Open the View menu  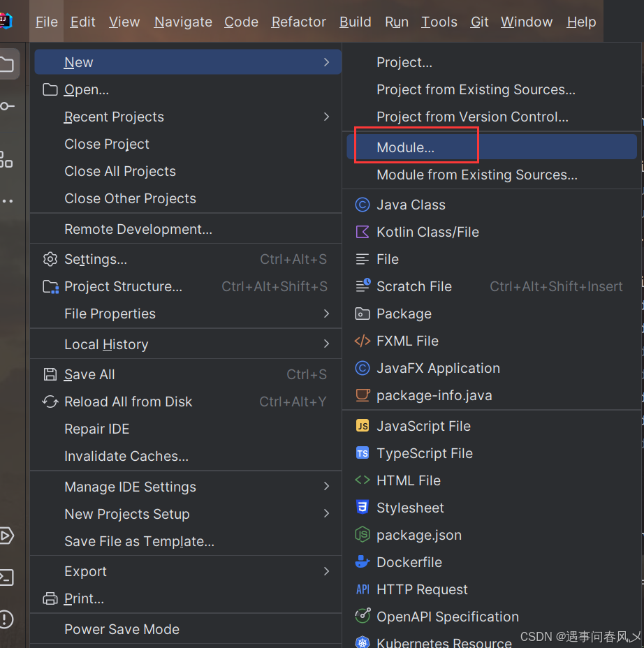coord(124,22)
